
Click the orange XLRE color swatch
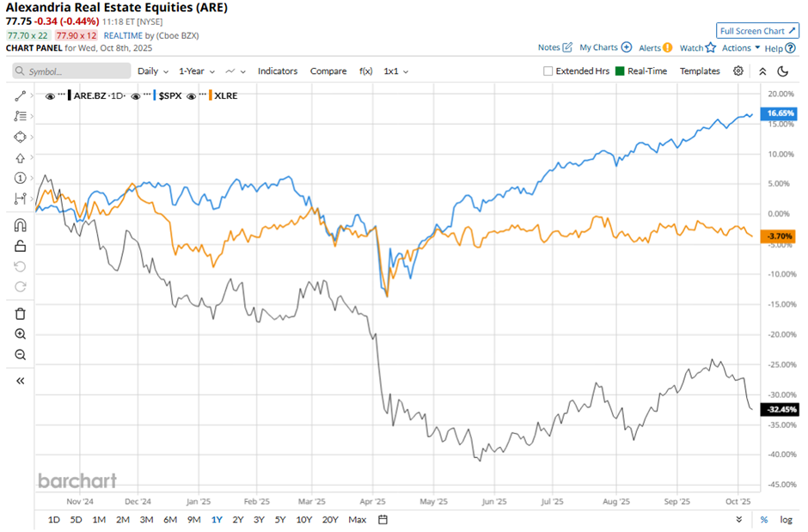[211, 95]
